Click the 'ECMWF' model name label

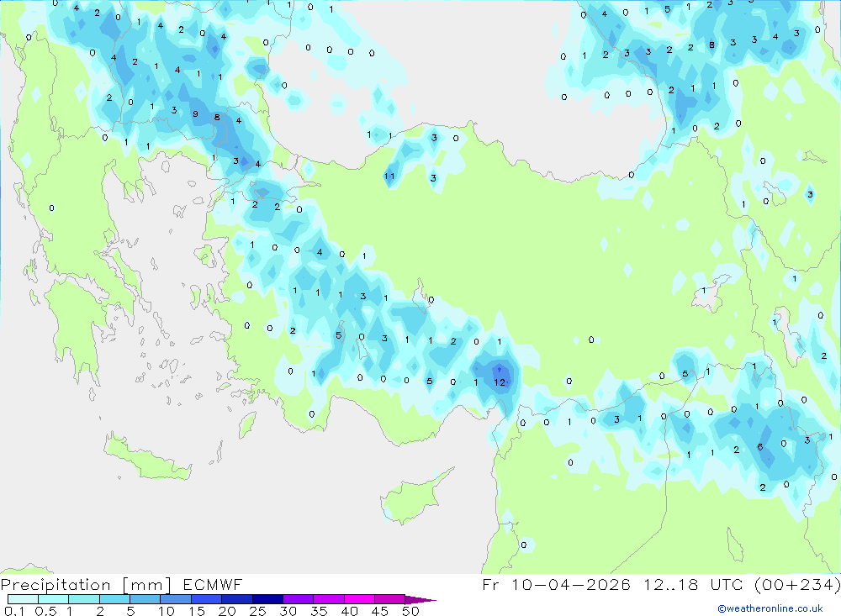(213, 584)
